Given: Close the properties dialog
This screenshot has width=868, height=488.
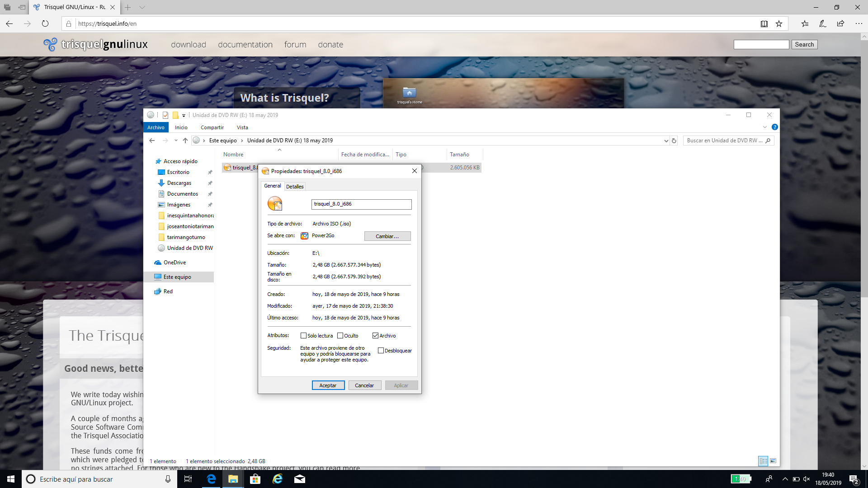Looking at the screenshot, I should 414,171.
